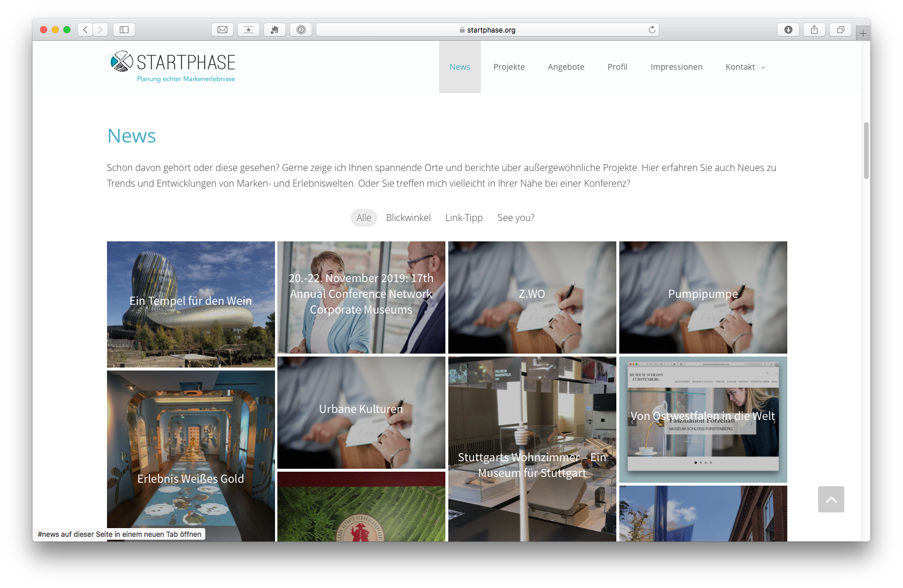903x588 pixels.
Task: Toggle the Safari sidebar icon
Action: [124, 30]
